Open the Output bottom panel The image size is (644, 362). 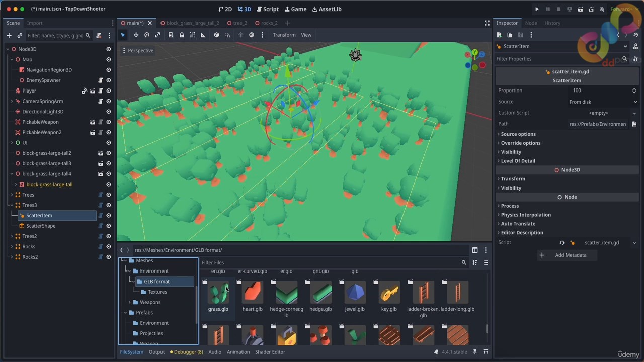[x=156, y=352]
